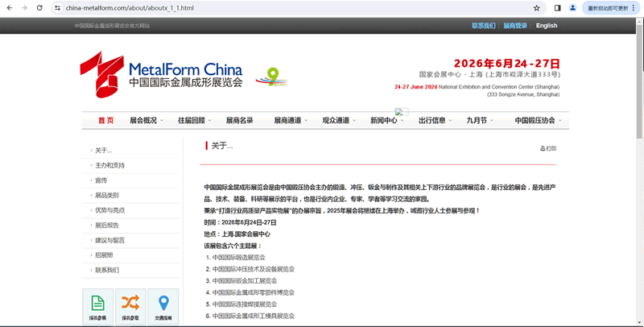Open the Chrome profile avatar icon
This screenshot has height=327, width=644.
(573, 8)
